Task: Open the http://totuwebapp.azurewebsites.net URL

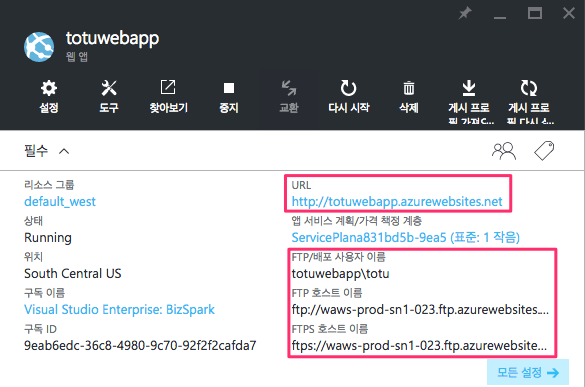Action: tap(397, 202)
